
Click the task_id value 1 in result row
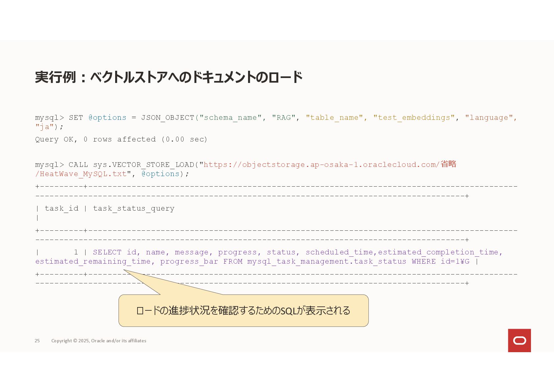coord(76,252)
